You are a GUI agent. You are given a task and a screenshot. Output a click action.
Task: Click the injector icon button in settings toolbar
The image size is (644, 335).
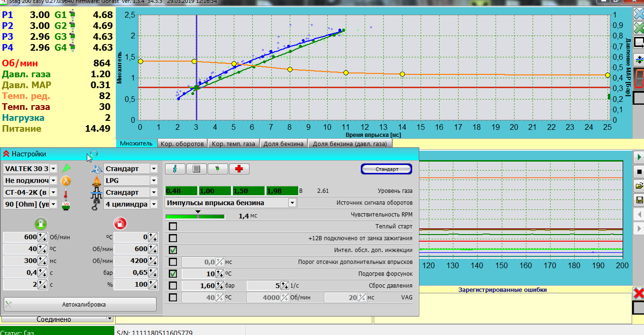point(217,169)
